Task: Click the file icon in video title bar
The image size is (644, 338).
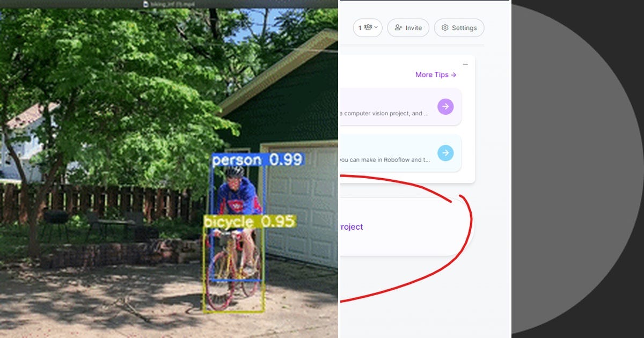Action: [145, 3]
